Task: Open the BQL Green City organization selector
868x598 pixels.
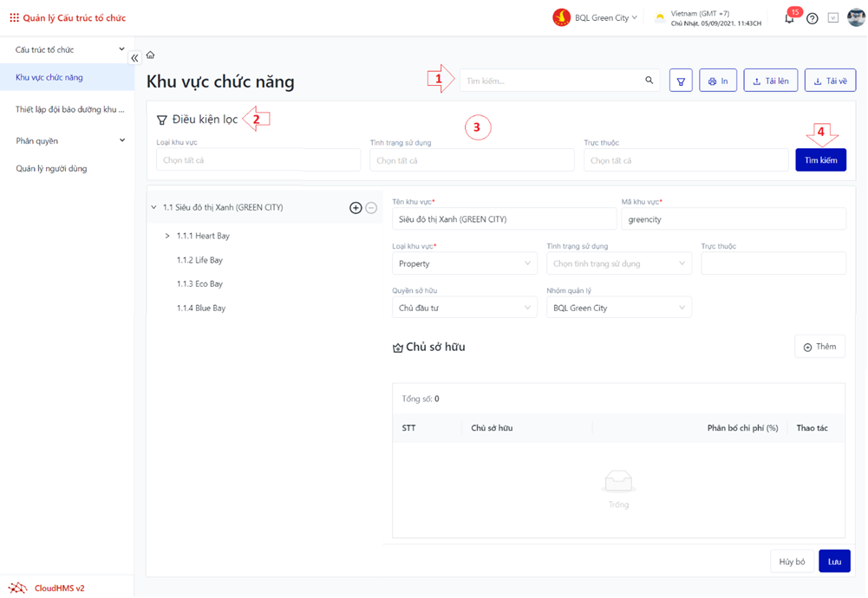Action: (x=597, y=17)
